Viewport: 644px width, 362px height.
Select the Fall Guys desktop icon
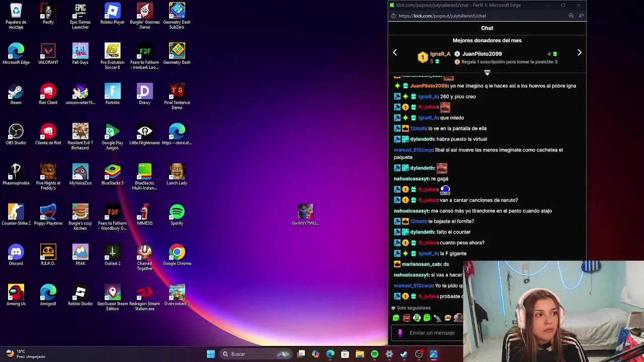(x=80, y=54)
